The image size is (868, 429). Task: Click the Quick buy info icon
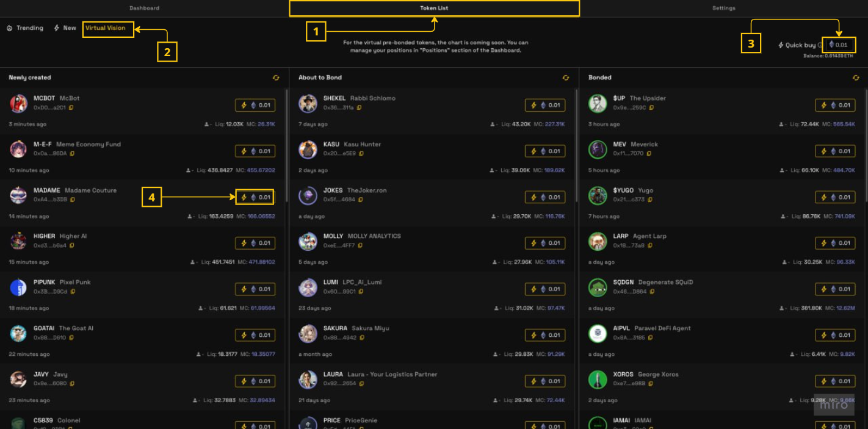click(x=820, y=45)
